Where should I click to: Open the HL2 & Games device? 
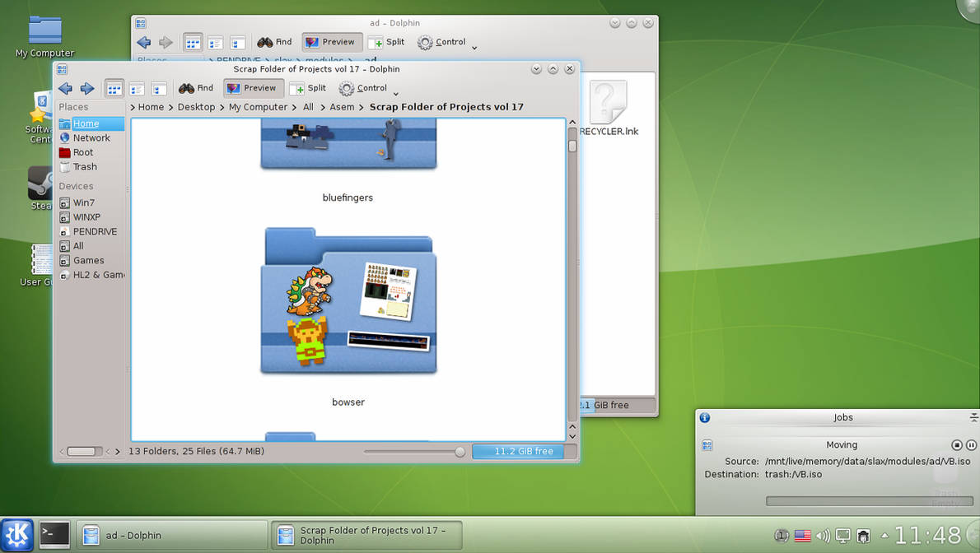coord(91,274)
